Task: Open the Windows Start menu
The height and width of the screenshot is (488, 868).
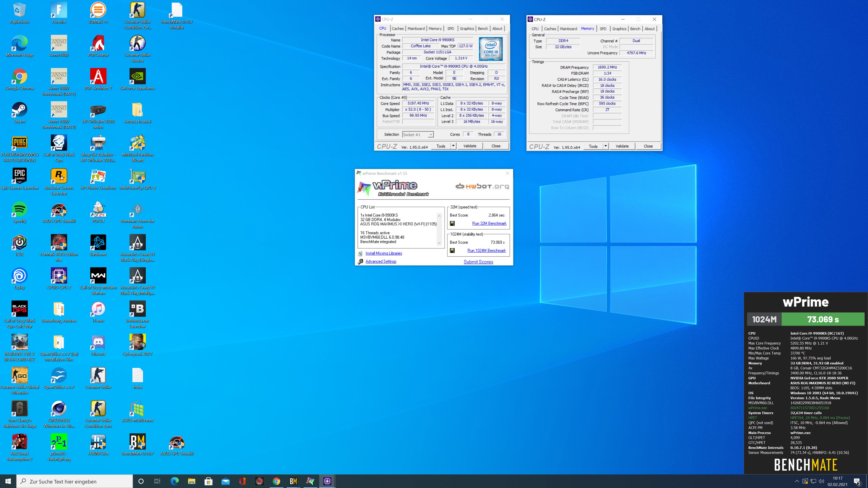Action: pos(8,481)
